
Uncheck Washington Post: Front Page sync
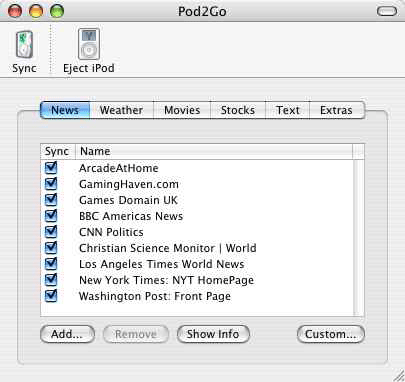tap(51, 296)
